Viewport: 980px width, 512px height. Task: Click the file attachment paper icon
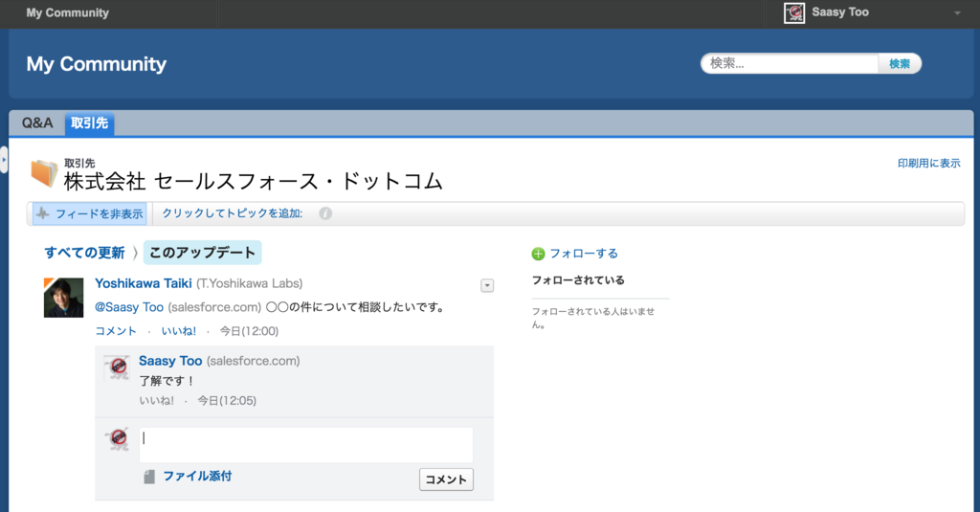coord(148,477)
